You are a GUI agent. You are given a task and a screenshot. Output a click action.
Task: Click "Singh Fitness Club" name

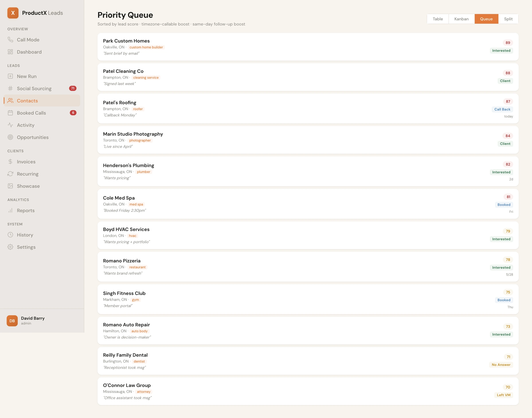click(124, 293)
